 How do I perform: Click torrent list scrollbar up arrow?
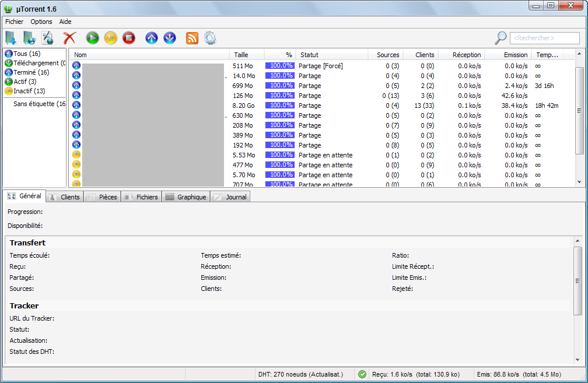click(579, 54)
